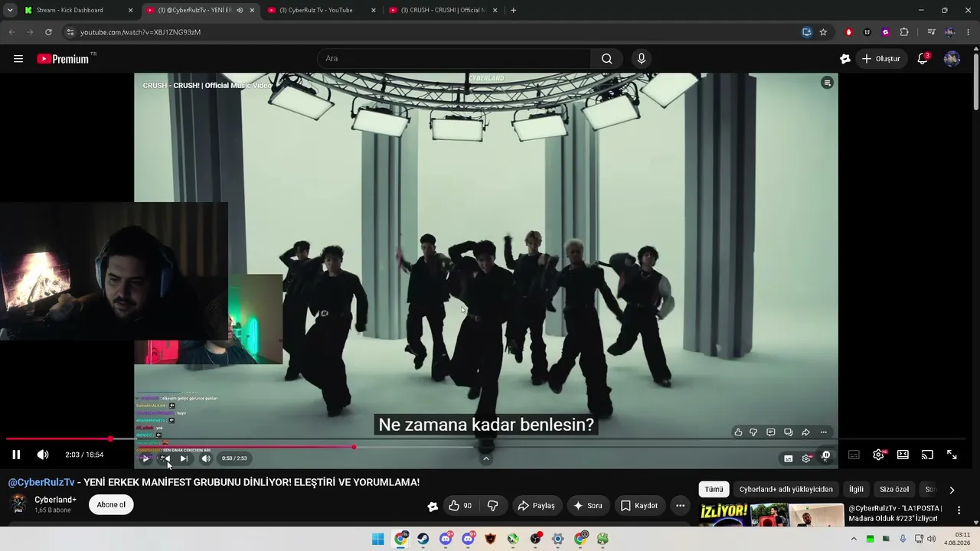Switch to CRUSH - CRUSH! Official tab

point(443,10)
